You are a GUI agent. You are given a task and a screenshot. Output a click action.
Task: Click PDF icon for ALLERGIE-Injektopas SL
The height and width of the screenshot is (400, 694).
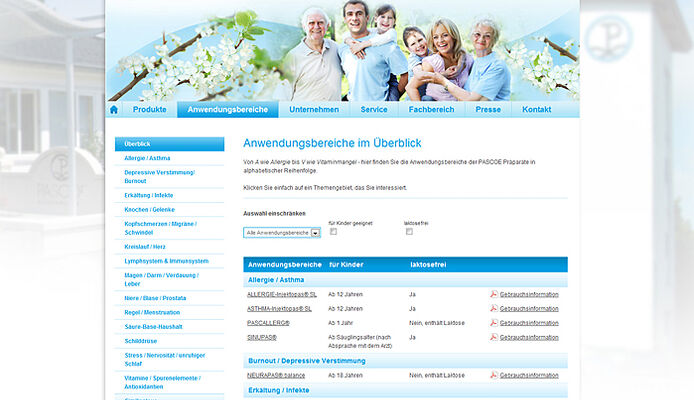pyautogui.click(x=493, y=294)
